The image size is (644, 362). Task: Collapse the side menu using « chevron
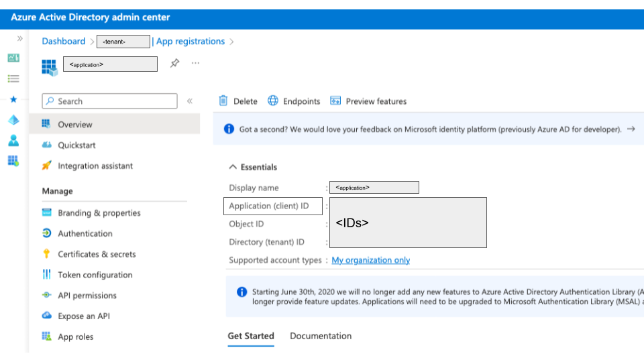click(x=190, y=101)
